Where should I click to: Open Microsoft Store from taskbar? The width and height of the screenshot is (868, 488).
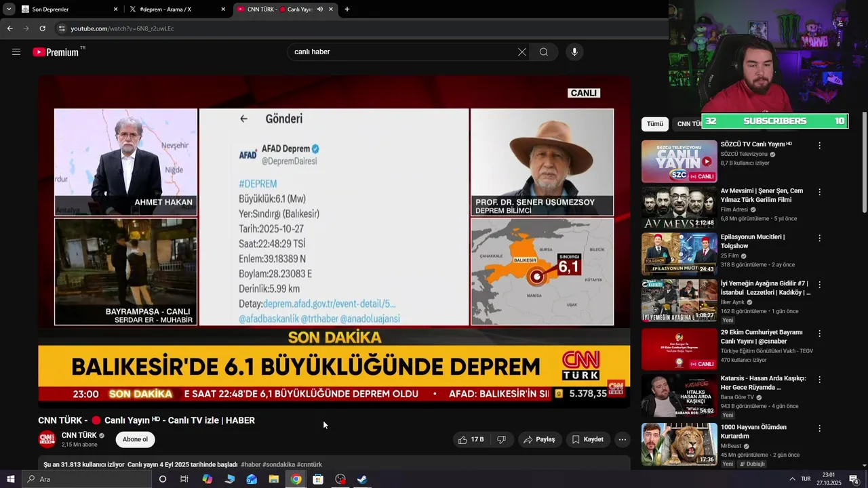[x=318, y=479]
